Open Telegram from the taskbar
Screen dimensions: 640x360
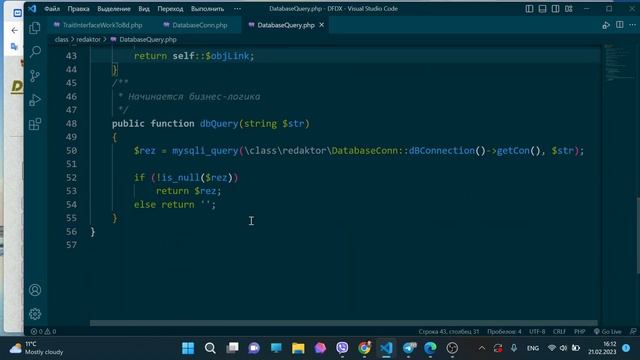409,348
